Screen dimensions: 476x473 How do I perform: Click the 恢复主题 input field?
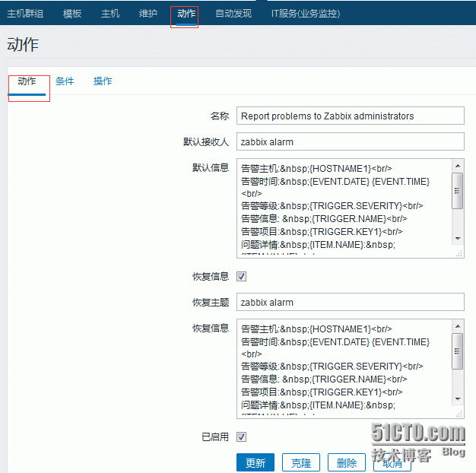pyautogui.click(x=351, y=302)
